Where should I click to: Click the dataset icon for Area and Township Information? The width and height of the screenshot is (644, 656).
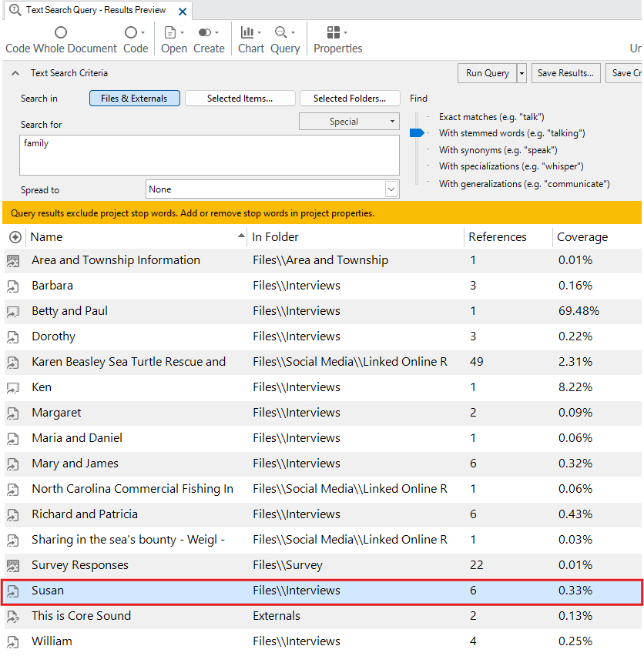13,261
